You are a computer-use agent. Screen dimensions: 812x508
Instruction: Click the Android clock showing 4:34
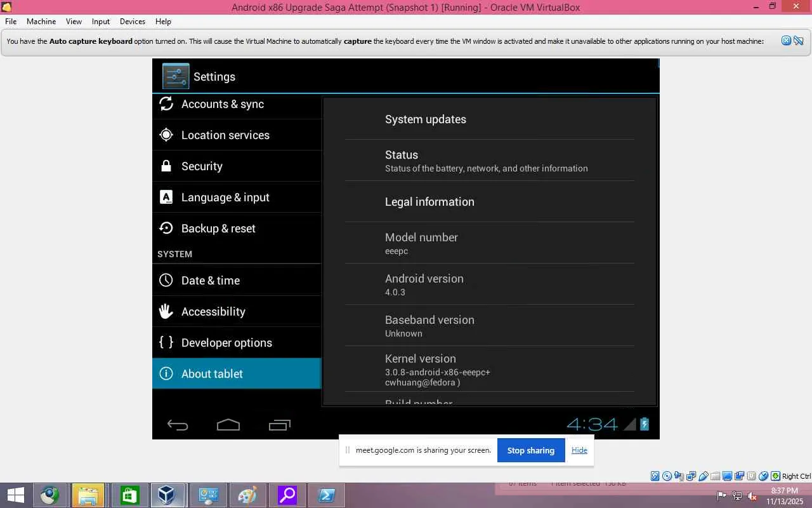click(592, 424)
